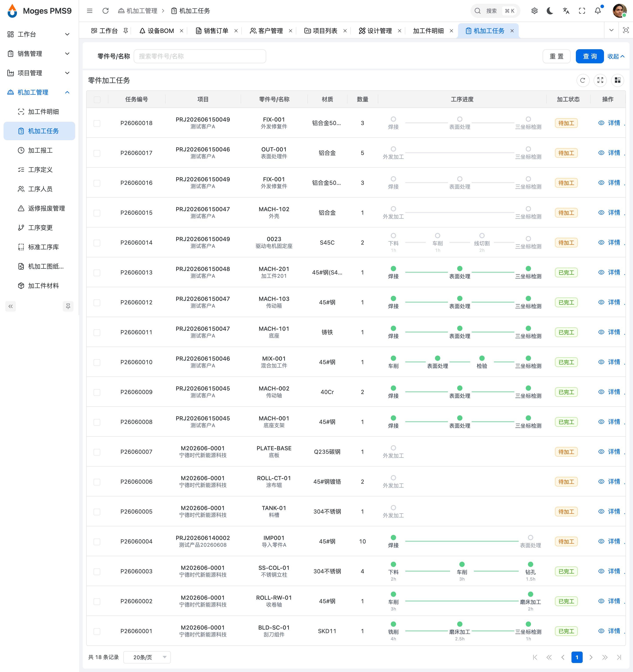
Task: Open the notifications bell
Action: pyautogui.click(x=598, y=11)
